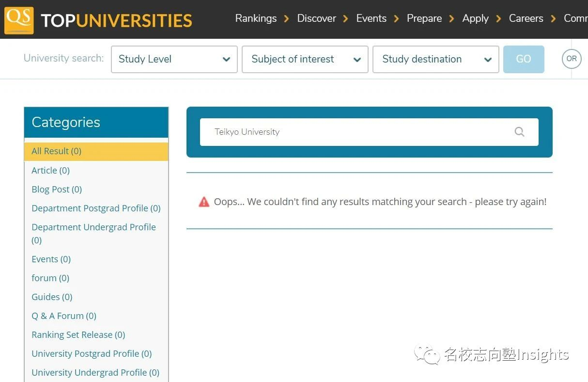
Task: Open the Study Level dropdown
Action: point(174,59)
